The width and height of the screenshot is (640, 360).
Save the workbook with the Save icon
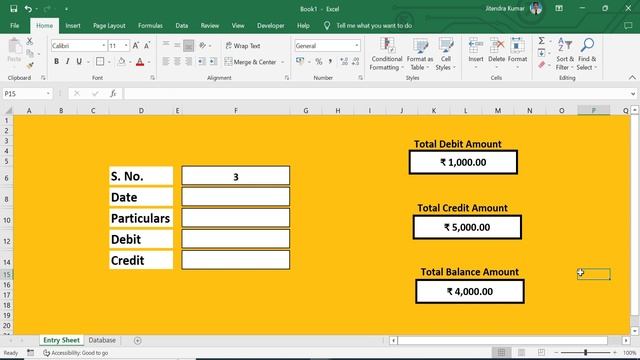pos(13,9)
